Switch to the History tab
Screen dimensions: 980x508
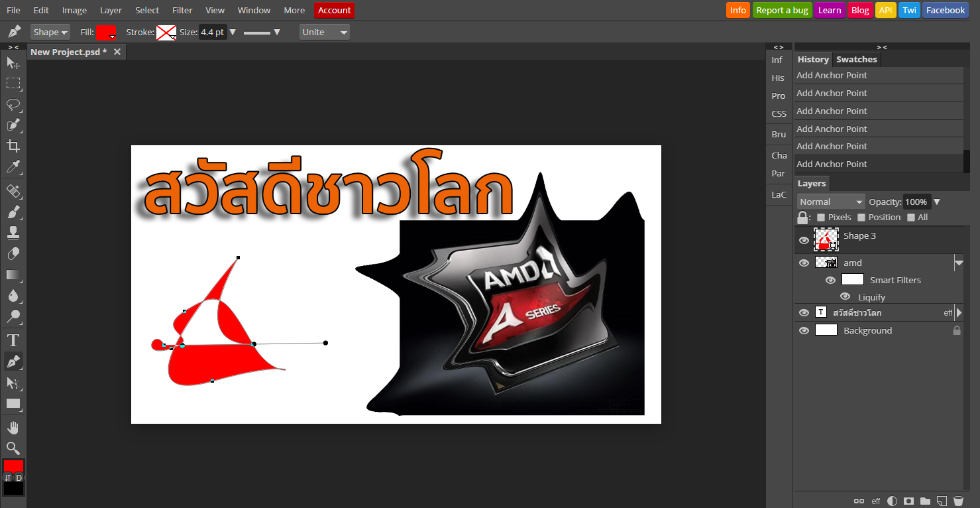pos(813,59)
